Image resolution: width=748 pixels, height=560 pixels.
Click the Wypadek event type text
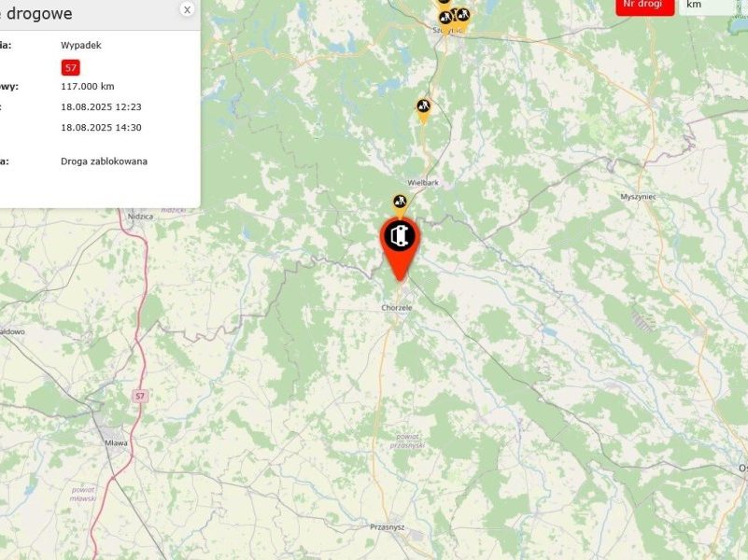click(81, 46)
